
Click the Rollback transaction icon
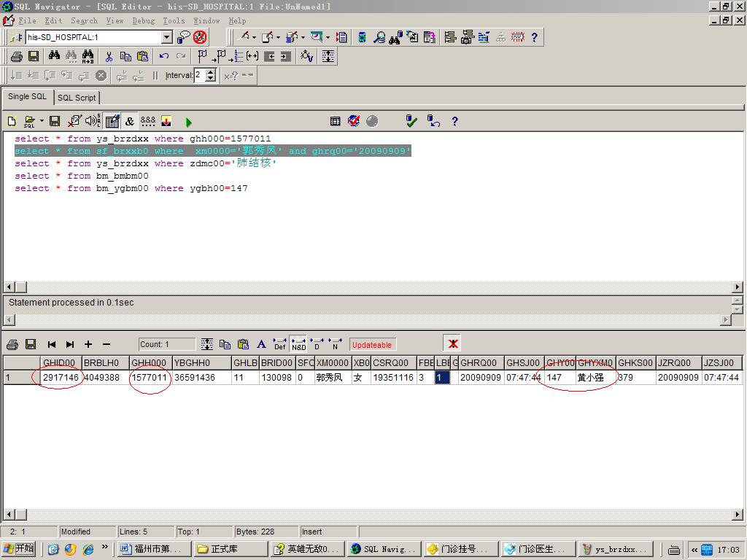(433, 122)
